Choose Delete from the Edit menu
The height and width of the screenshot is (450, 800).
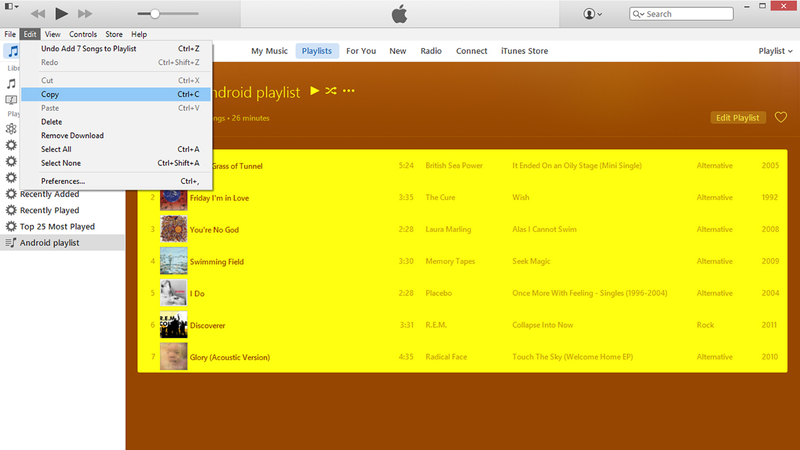pos(117,121)
